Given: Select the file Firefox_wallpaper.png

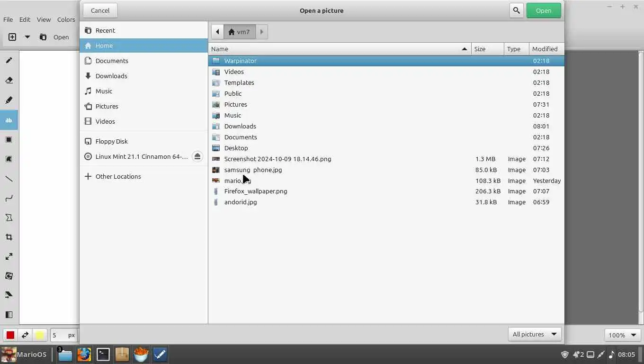Looking at the screenshot, I should pos(386,191).
